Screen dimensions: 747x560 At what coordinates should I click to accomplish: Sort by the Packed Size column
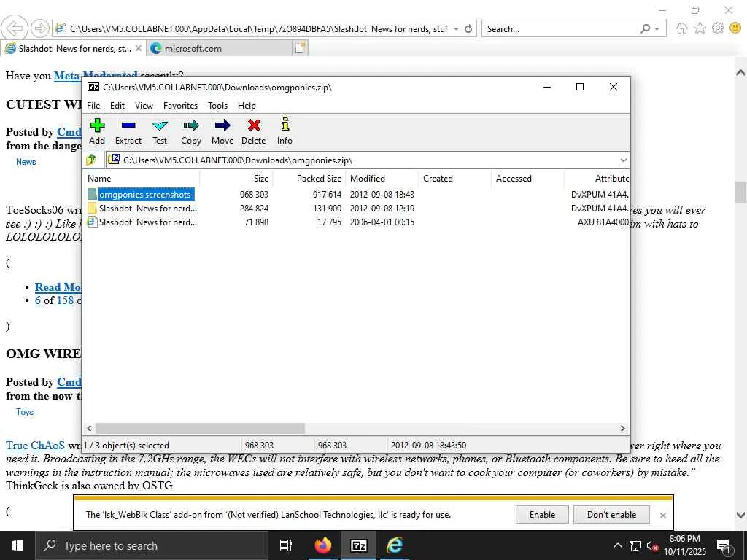coord(309,179)
